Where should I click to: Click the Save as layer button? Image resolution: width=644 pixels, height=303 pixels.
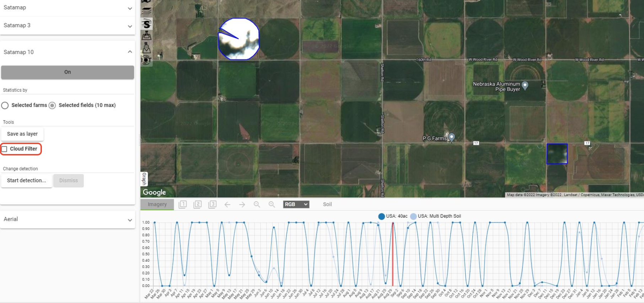tap(22, 134)
